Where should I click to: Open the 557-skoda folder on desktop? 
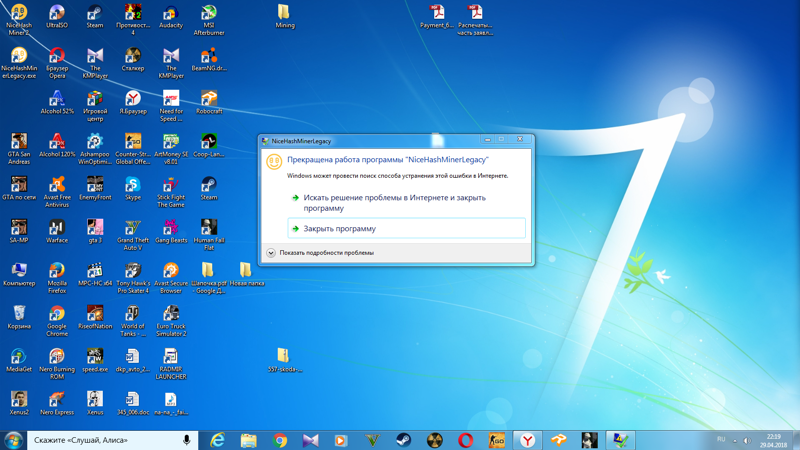coord(284,360)
